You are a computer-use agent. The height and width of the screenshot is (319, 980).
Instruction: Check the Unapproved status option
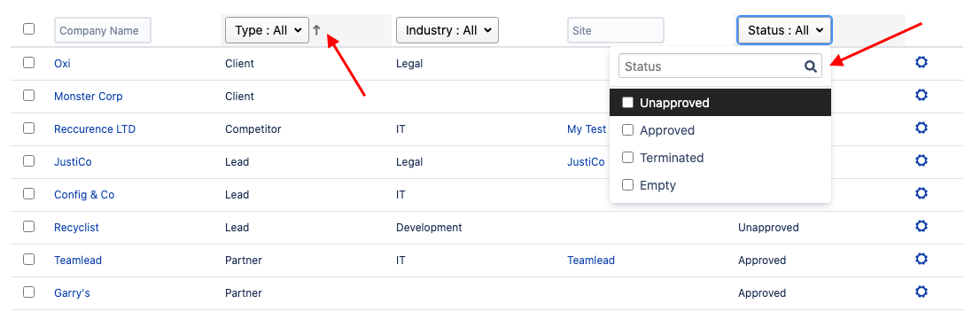tap(628, 103)
